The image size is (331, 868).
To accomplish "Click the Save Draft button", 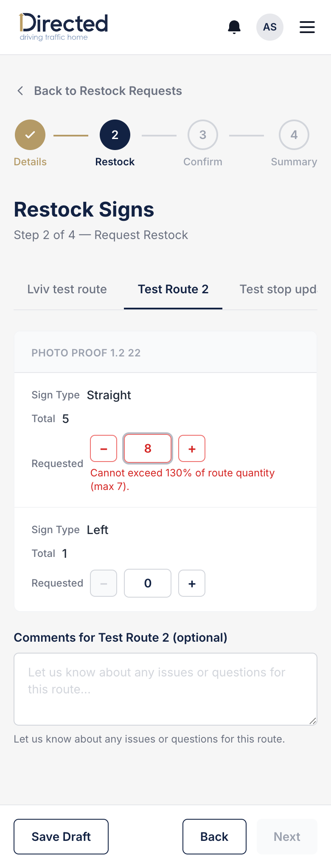I will [x=61, y=837].
